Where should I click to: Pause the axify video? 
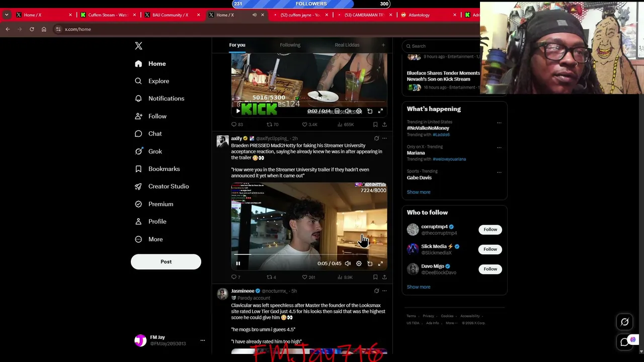click(x=238, y=263)
